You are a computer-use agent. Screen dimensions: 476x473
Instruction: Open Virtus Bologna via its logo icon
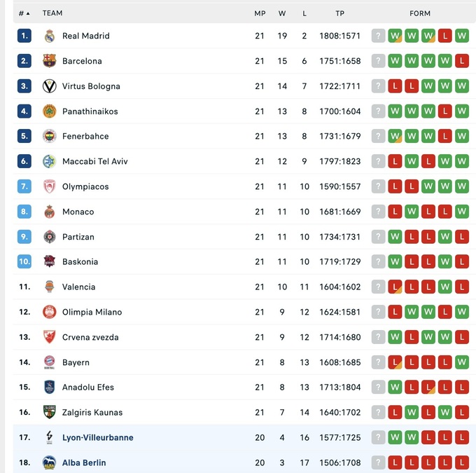(50, 86)
